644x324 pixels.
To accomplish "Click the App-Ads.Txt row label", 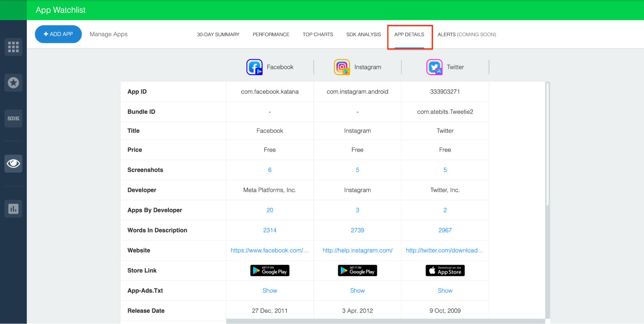I will [x=145, y=291].
